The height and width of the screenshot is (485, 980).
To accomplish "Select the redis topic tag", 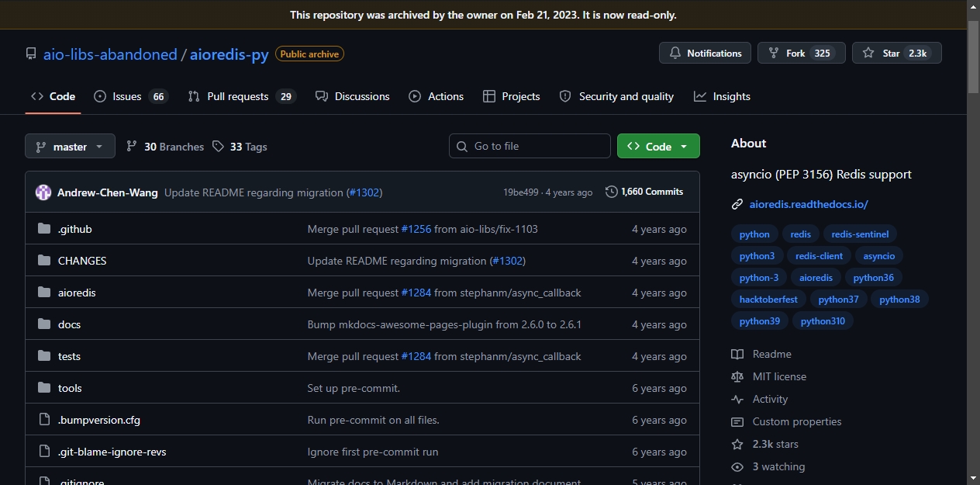I will click(801, 234).
